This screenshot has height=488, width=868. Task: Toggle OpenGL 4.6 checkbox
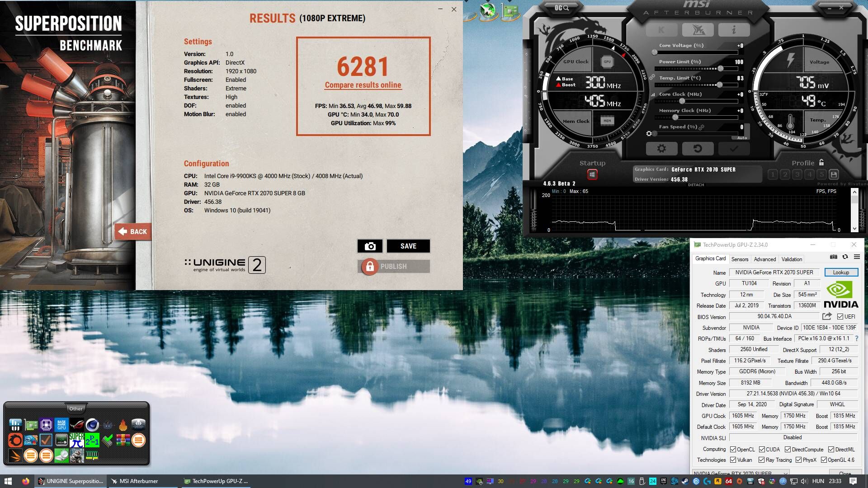[824, 460]
